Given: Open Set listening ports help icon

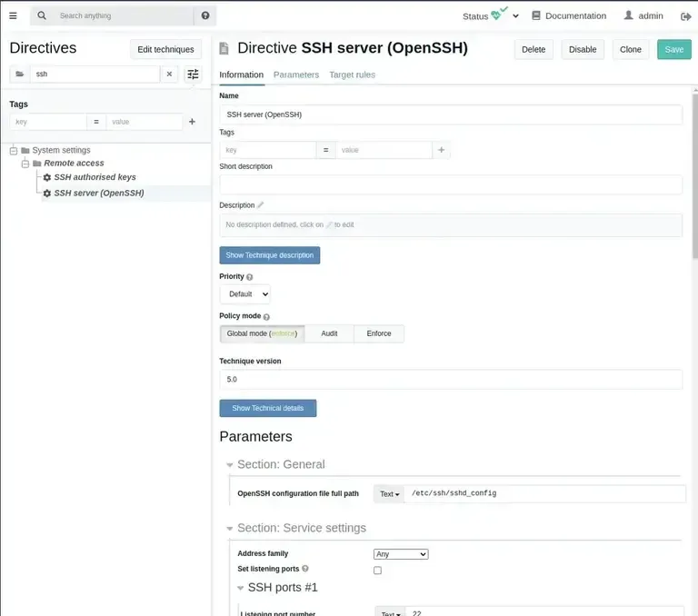Looking at the screenshot, I should coord(305,569).
